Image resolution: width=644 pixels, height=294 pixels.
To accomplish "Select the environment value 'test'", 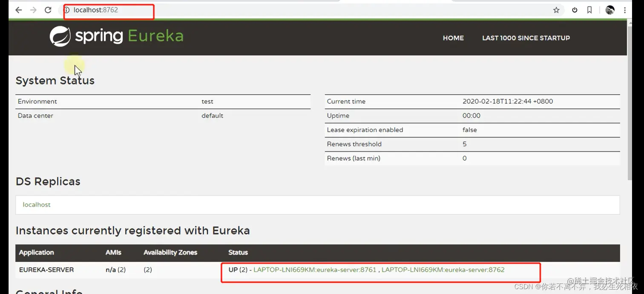I will tap(207, 101).
